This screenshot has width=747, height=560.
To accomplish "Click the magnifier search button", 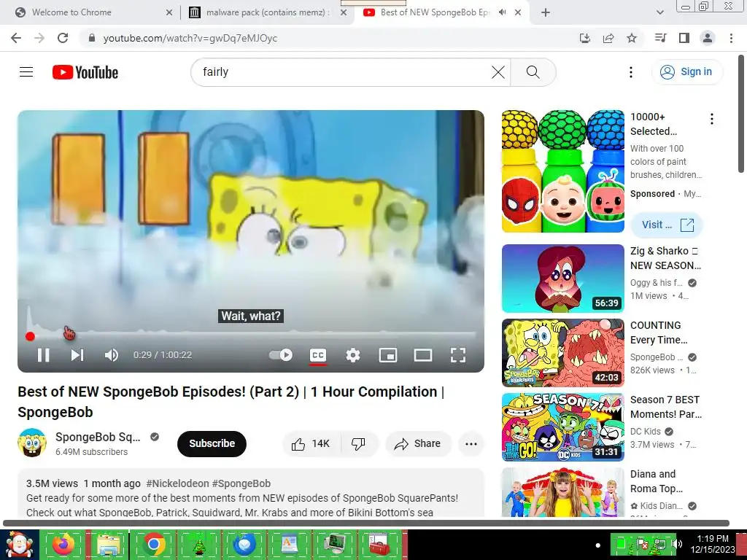I will click(x=533, y=72).
